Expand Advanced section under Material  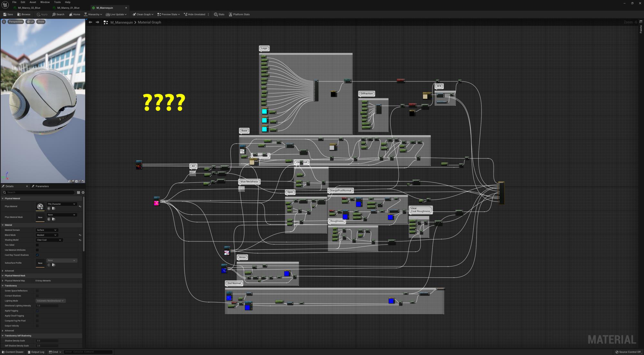click(x=3, y=271)
